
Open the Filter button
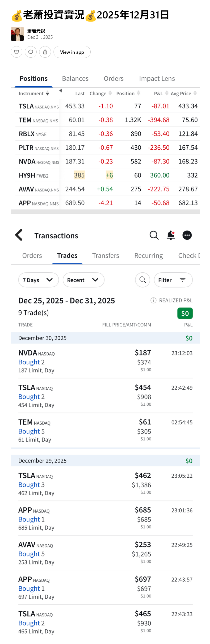click(x=173, y=280)
